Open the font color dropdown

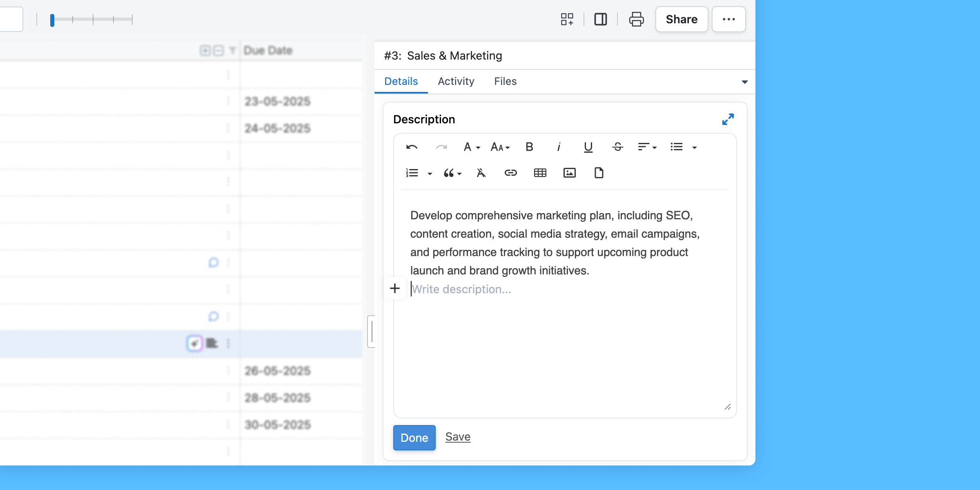472,147
